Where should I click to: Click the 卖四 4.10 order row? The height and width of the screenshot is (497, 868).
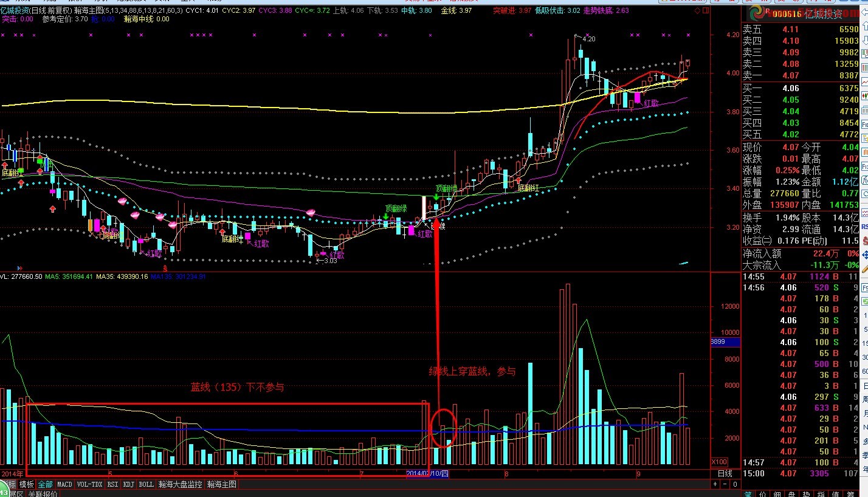coord(801,41)
